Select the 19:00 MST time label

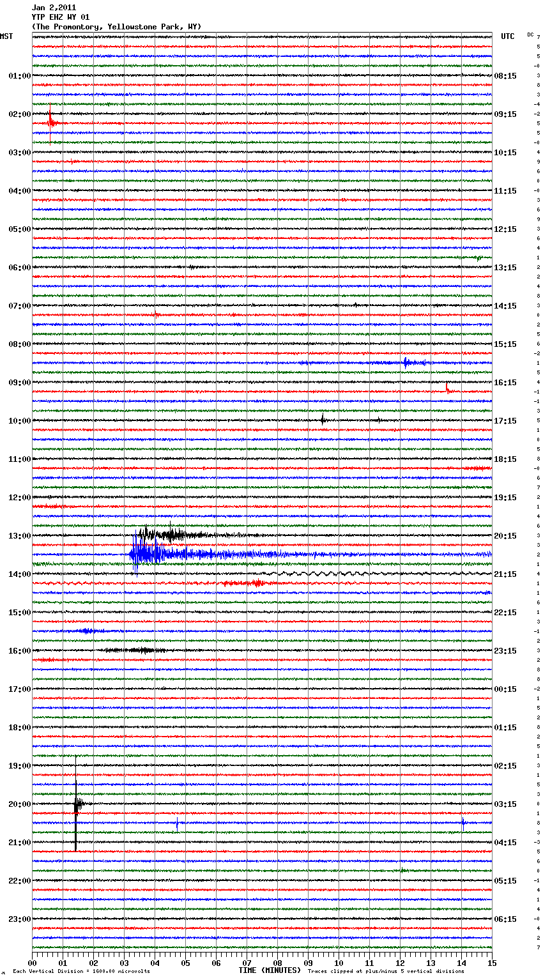(x=20, y=766)
